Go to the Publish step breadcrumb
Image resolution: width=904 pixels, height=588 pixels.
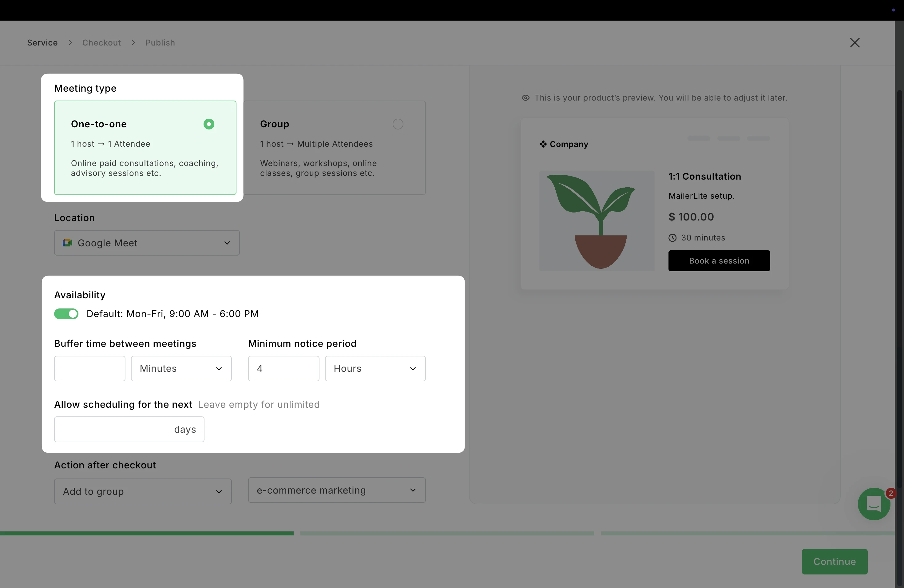[x=160, y=42]
